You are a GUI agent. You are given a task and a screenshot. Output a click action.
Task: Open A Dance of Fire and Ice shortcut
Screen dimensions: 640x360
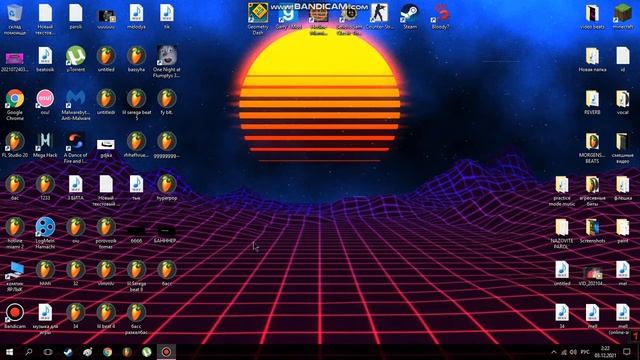point(76,147)
